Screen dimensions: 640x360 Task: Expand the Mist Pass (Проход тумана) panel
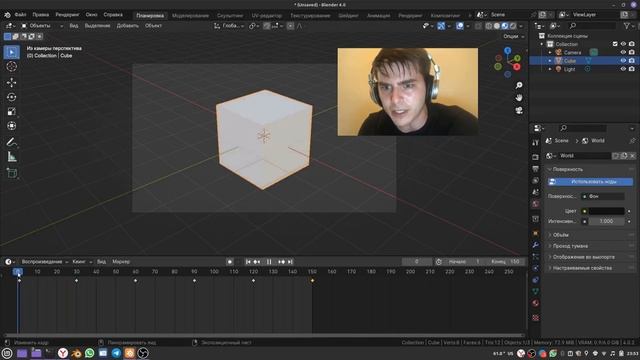pos(591,246)
